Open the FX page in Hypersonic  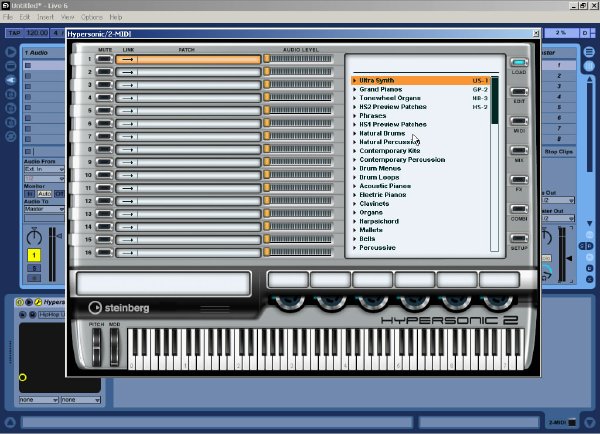click(x=519, y=180)
